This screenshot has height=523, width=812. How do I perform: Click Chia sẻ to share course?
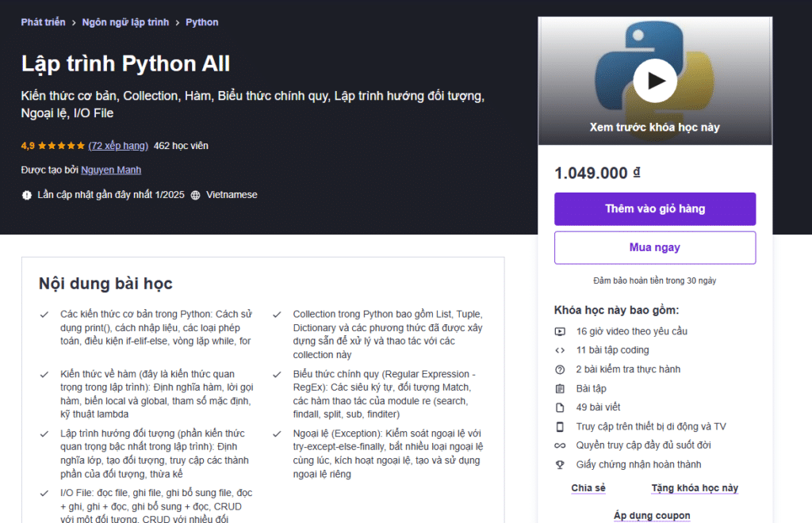[588, 488]
